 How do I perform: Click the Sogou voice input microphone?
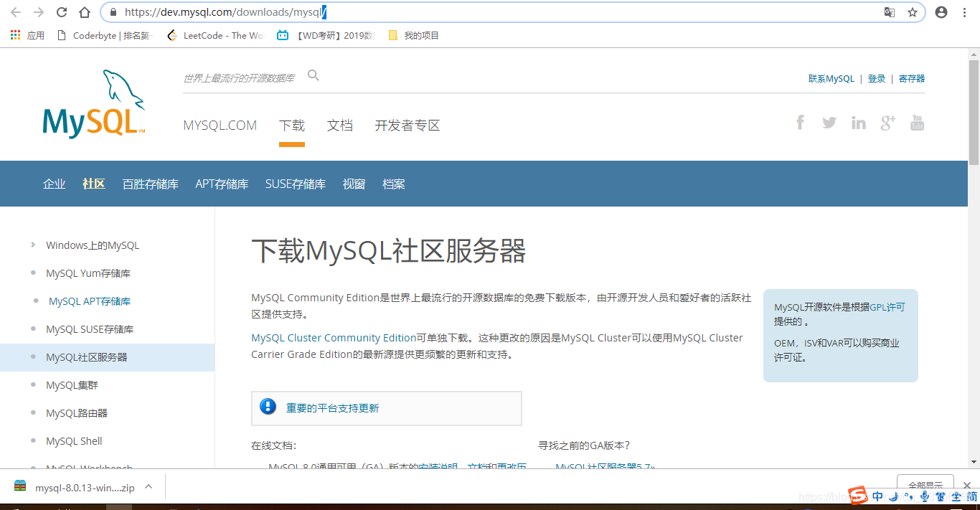[x=925, y=496]
